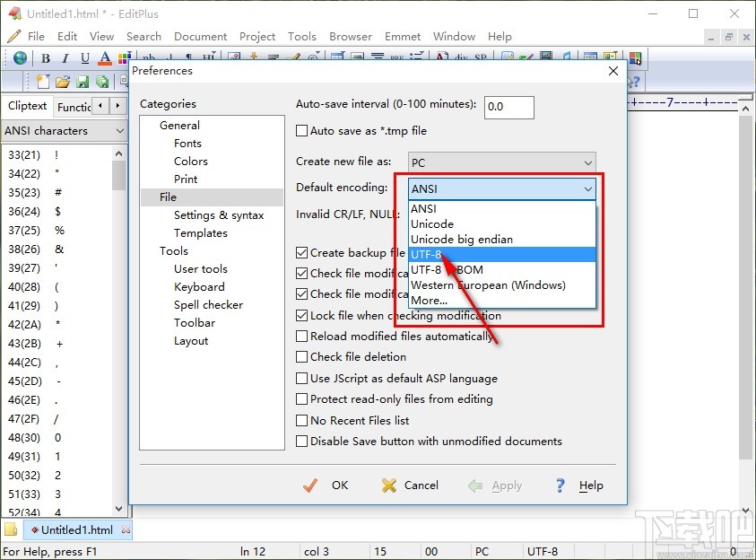Click the pencil icon left of the File menu
This screenshot has height=560, width=756.
click(x=14, y=36)
